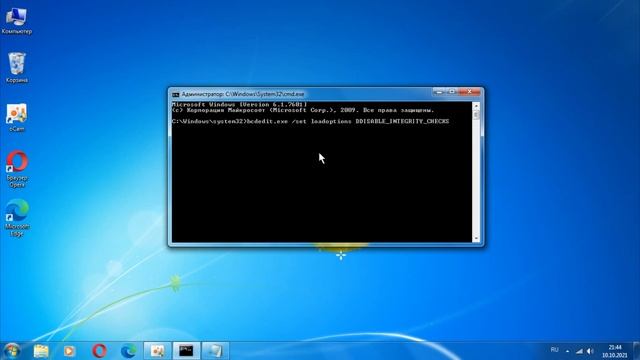
Task: Switch to the oCam taskbar window
Action: (x=158, y=351)
